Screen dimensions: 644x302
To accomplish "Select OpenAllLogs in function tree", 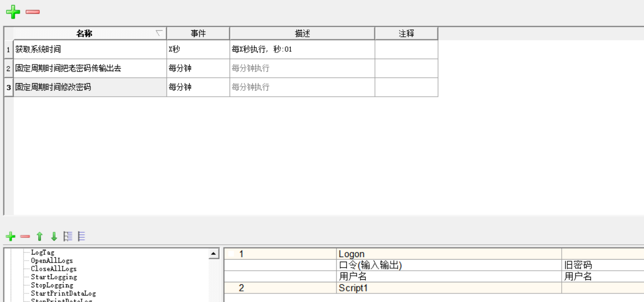I will pos(51,261).
